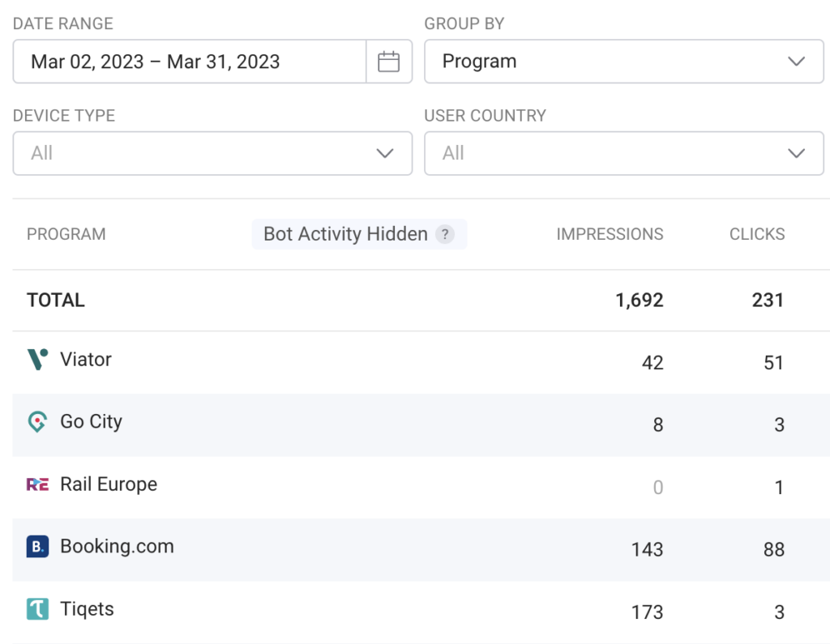This screenshot has width=830, height=644.
Task: Click Viator impressions value 42
Action: point(652,362)
